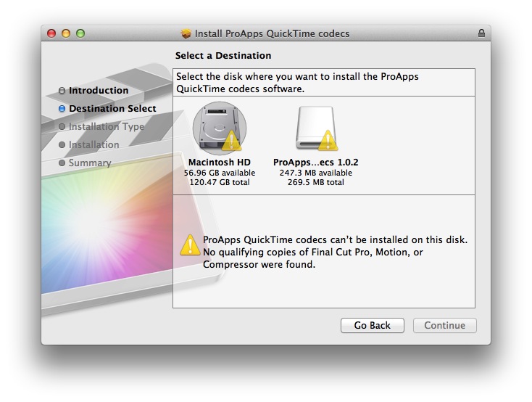Click the Go Back button

click(373, 325)
